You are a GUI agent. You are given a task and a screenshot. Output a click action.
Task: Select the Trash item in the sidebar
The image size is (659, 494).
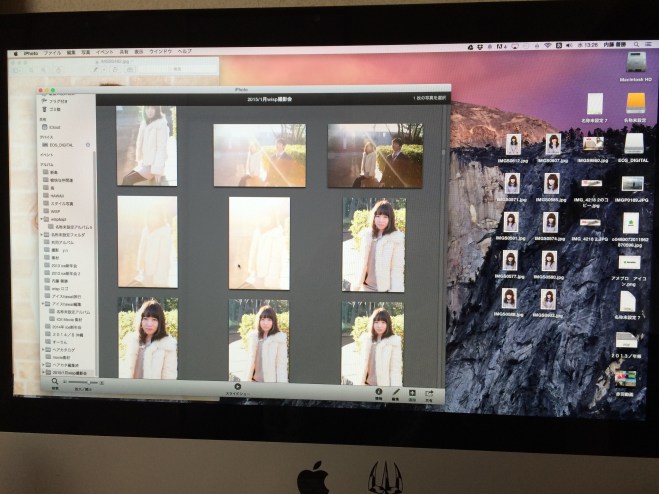tap(57, 109)
